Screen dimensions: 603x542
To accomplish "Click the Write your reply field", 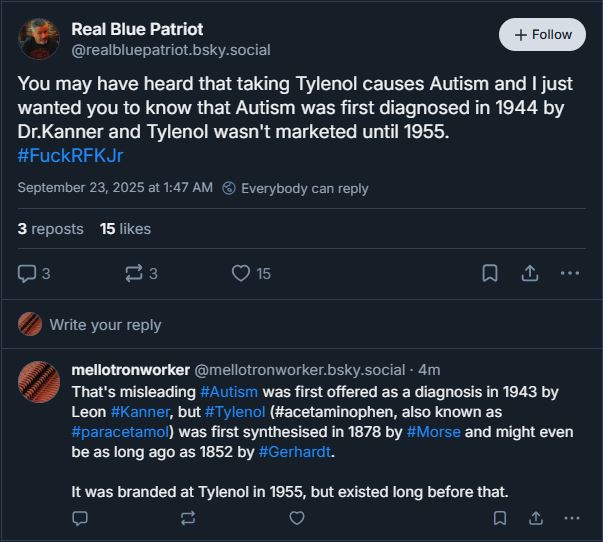I will 105,325.
